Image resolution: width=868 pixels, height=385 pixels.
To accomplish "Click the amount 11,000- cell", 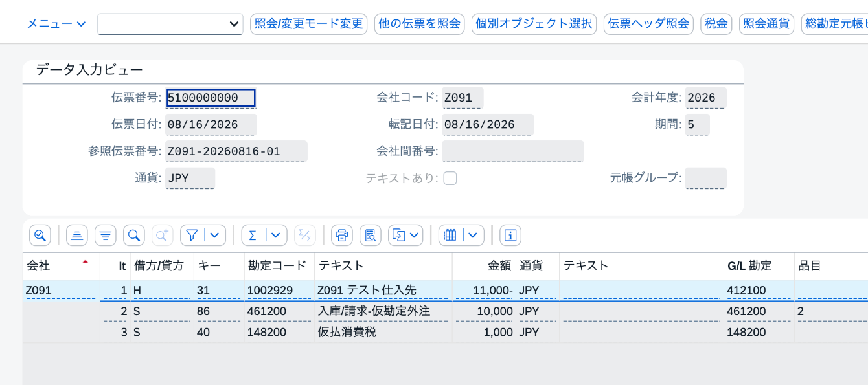I will click(x=484, y=291).
